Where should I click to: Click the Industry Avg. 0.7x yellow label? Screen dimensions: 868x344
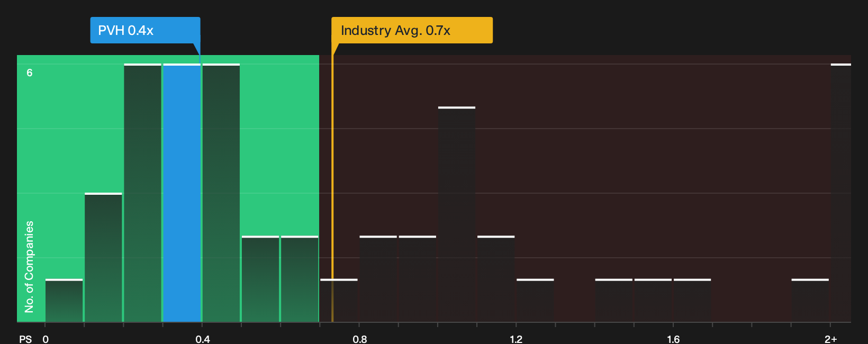(x=412, y=30)
